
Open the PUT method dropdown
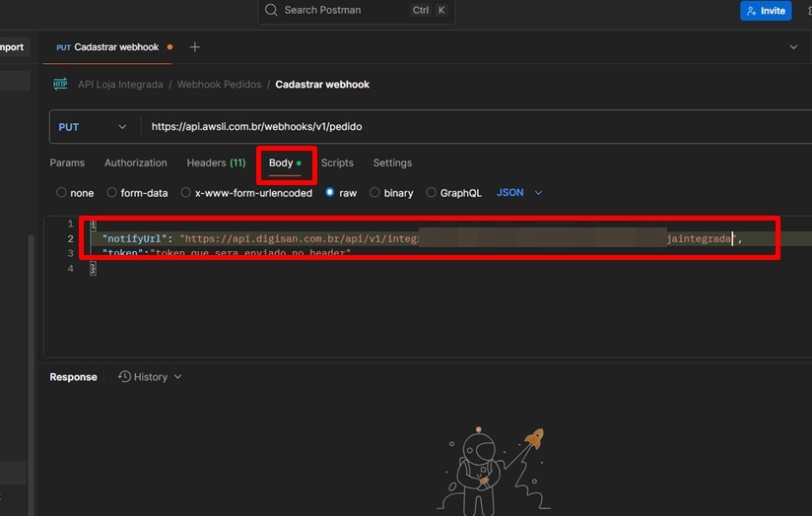pyautogui.click(x=93, y=127)
